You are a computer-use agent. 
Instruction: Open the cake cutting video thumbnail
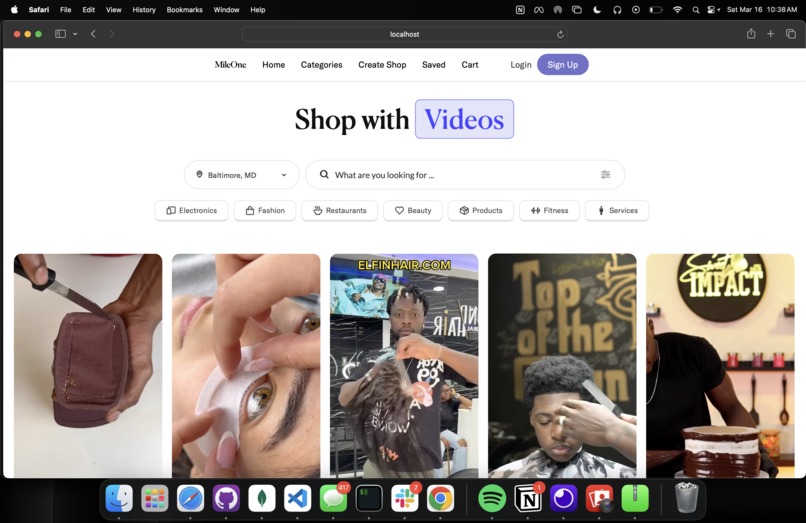point(88,366)
